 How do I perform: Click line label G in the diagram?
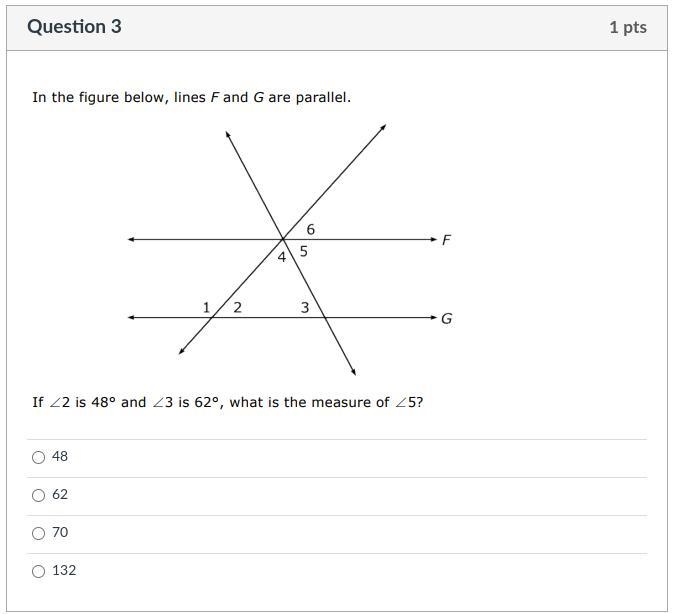tap(447, 319)
